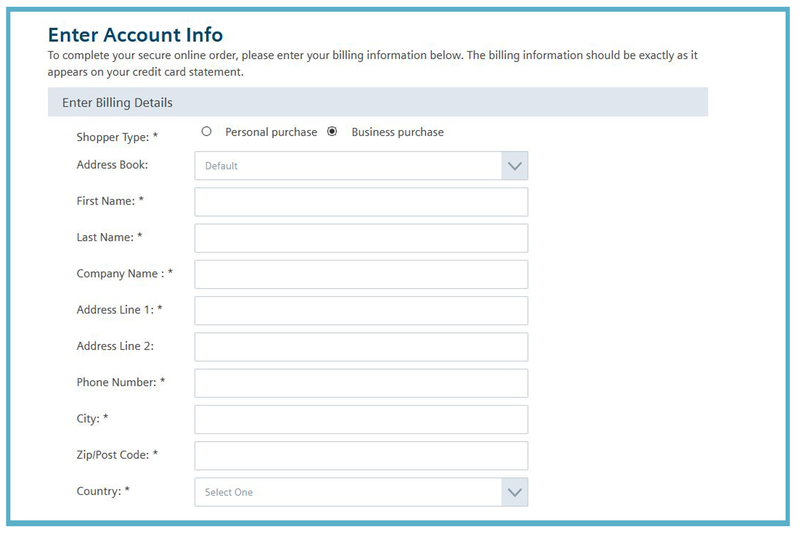Focus the Phone Number input field
The image size is (800, 533).
tap(361, 383)
